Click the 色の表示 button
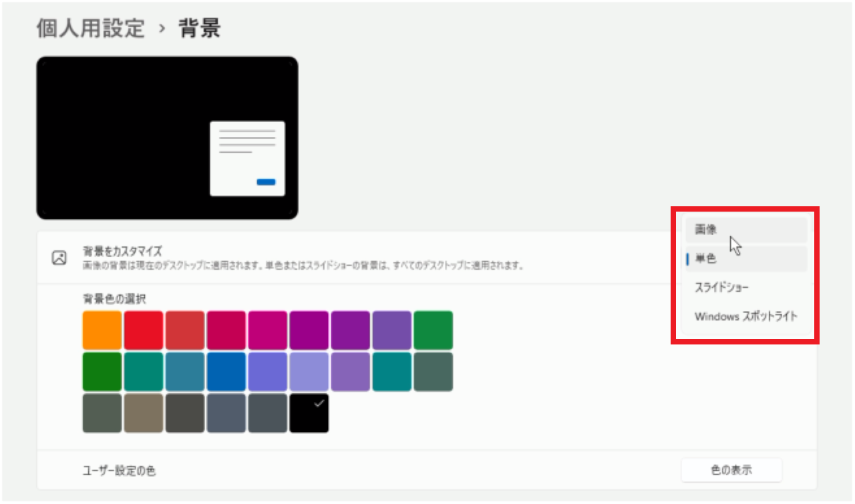The image size is (855, 504). click(x=731, y=470)
